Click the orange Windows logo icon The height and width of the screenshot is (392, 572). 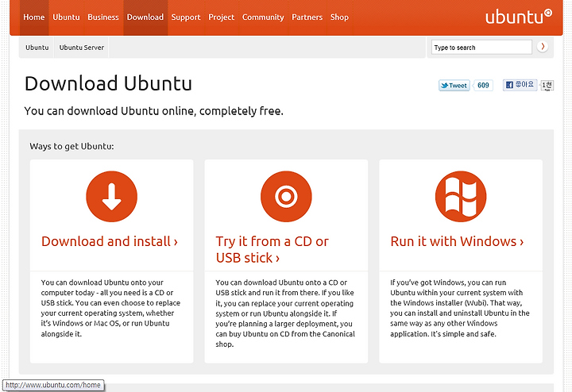[x=461, y=196]
